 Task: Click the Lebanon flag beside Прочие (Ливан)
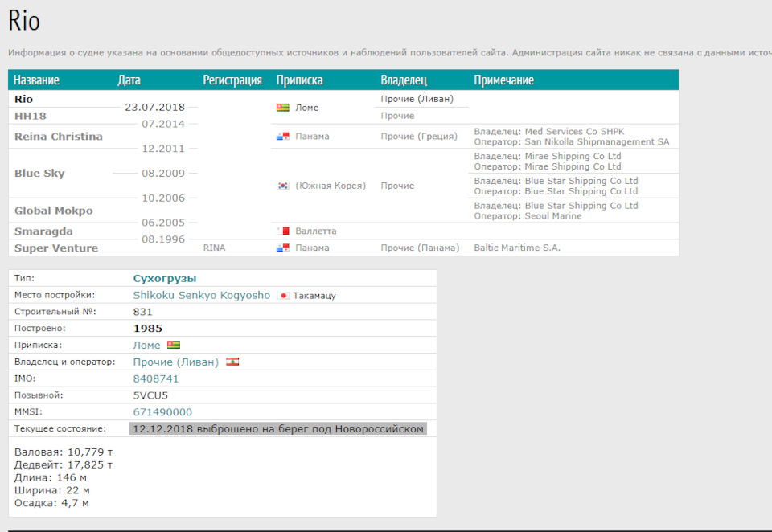click(232, 362)
